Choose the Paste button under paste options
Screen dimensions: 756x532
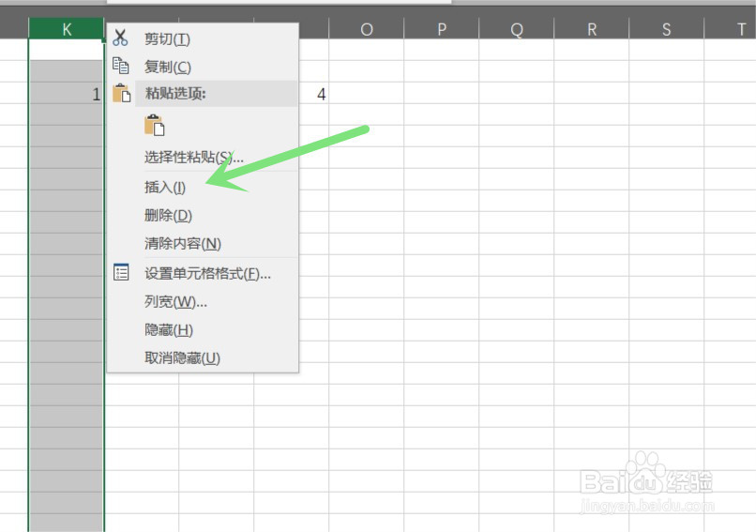click(x=154, y=125)
